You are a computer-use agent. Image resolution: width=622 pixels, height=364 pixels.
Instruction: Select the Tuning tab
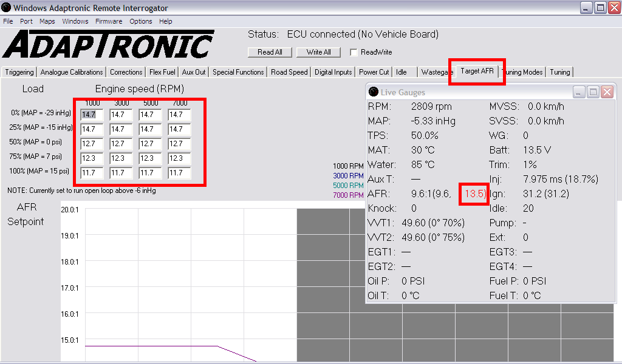[x=559, y=72]
